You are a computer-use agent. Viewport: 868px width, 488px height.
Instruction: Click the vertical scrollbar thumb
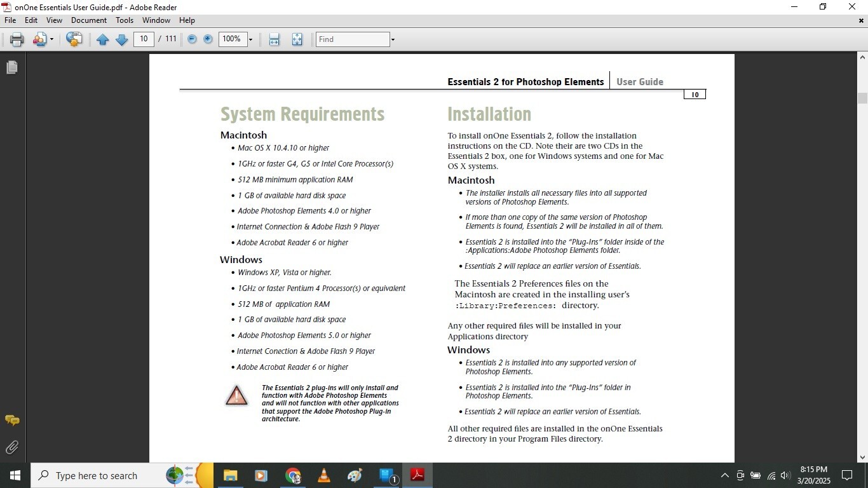pos(862,98)
